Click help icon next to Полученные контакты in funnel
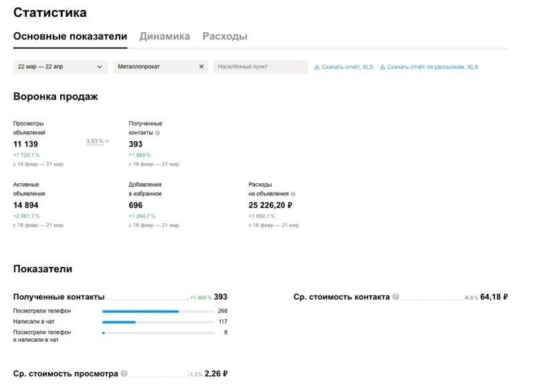The width and height of the screenshot is (535, 392). (157, 132)
